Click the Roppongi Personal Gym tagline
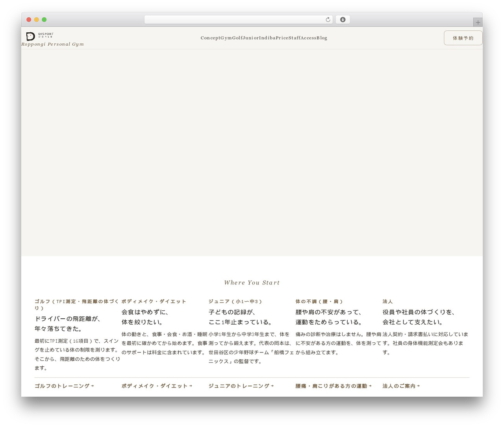This screenshot has height=427, width=504. pyautogui.click(x=52, y=44)
